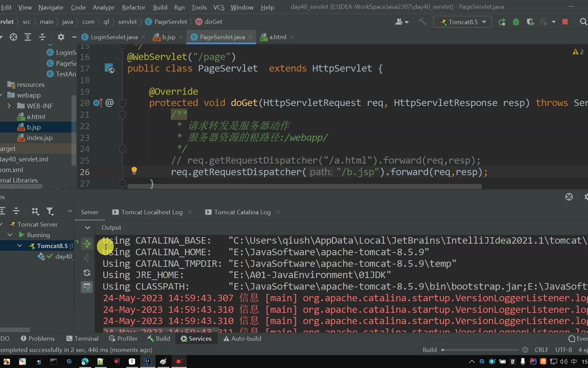Click the Services tool window button
Viewport: 588px width, 368px height.
tap(196, 339)
